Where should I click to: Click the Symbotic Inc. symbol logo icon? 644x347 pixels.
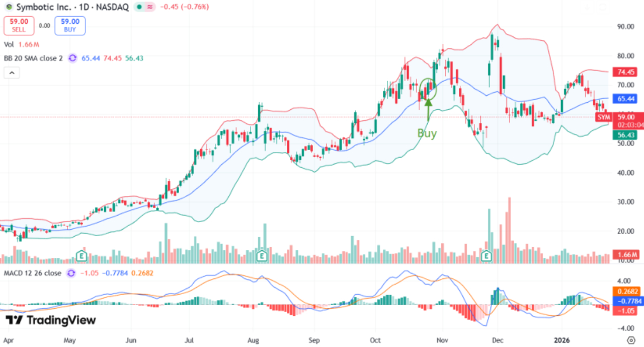click(x=9, y=7)
